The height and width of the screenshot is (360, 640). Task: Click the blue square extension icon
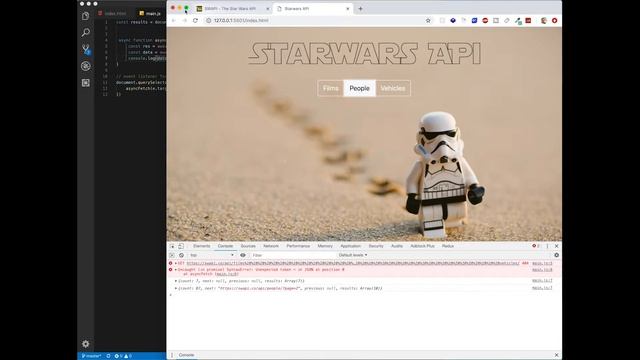474,20
